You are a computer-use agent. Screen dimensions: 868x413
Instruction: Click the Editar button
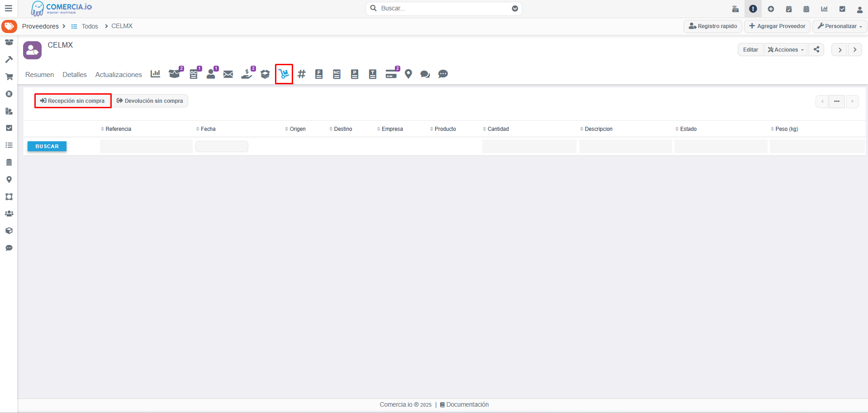(750, 49)
